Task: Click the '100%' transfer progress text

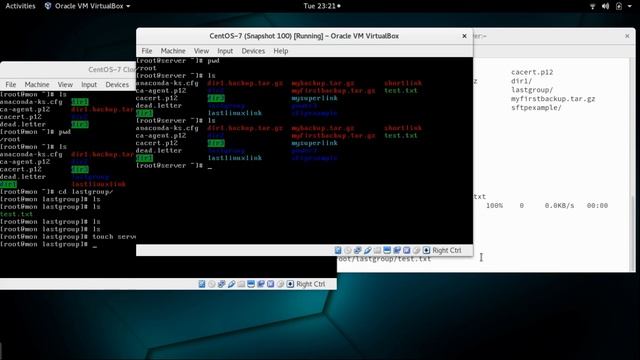Action: pyautogui.click(x=494, y=206)
